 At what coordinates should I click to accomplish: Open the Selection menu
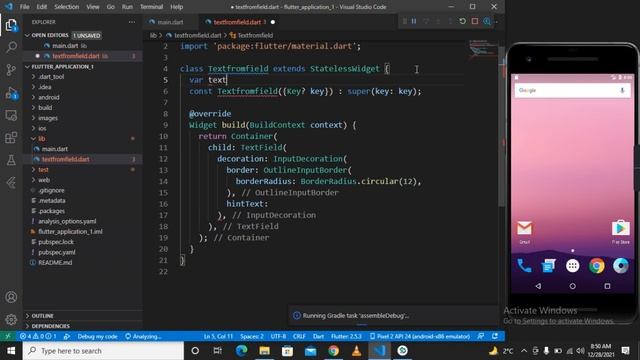(67, 7)
